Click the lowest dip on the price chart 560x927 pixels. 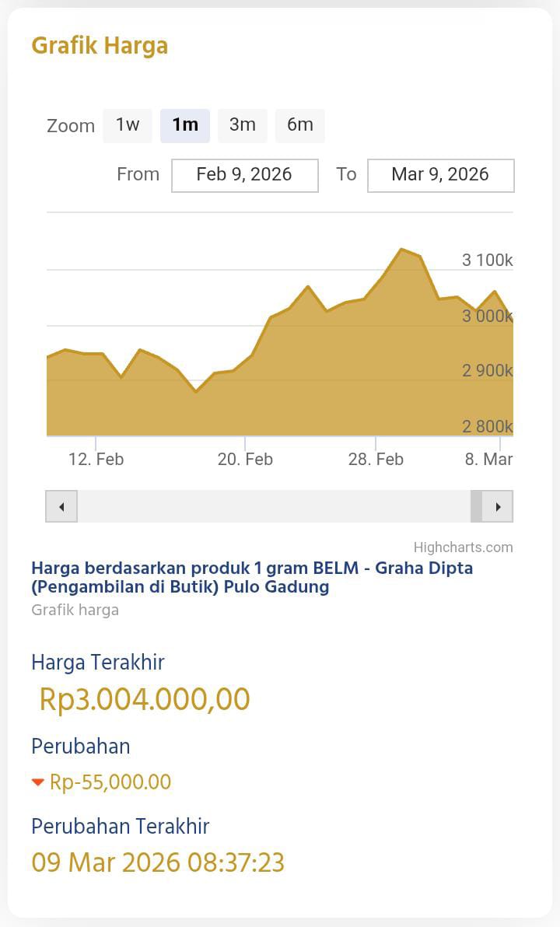[196, 391]
